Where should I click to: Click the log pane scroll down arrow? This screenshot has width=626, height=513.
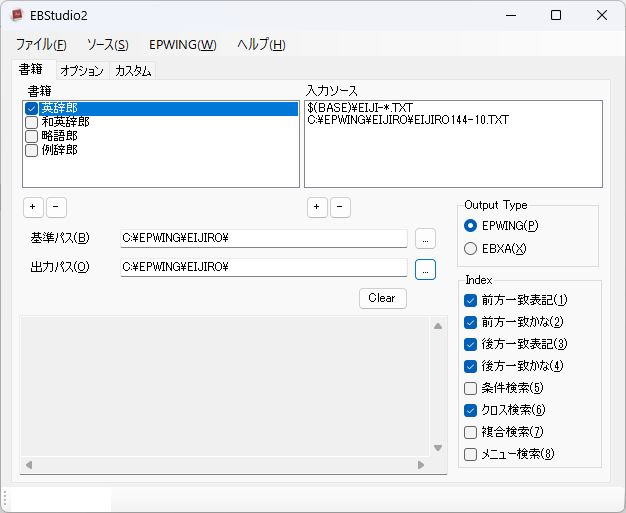coord(438,448)
